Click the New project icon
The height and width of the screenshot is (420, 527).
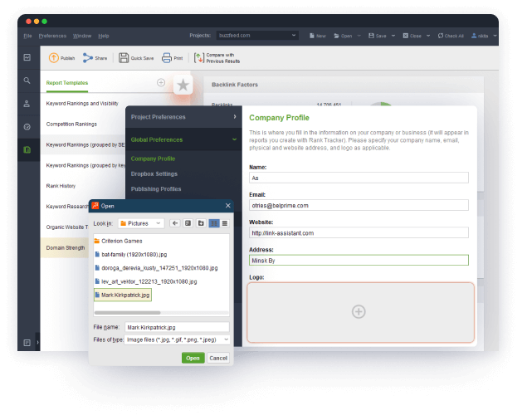(x=312, y=36)
